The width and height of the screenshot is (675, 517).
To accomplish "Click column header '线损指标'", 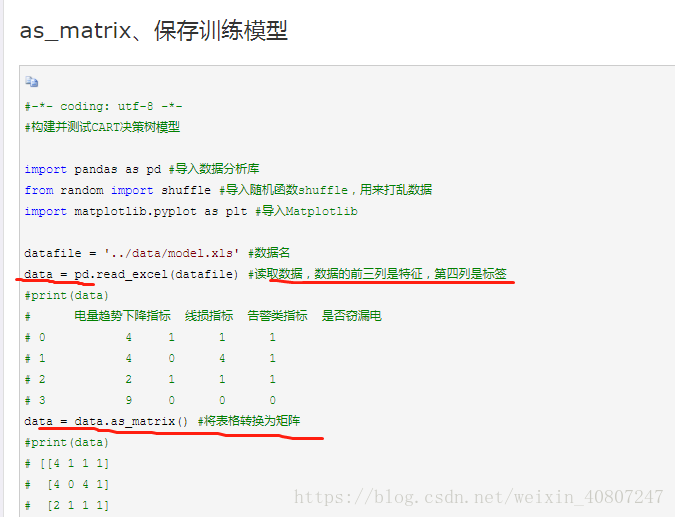I will coord(209,316).
